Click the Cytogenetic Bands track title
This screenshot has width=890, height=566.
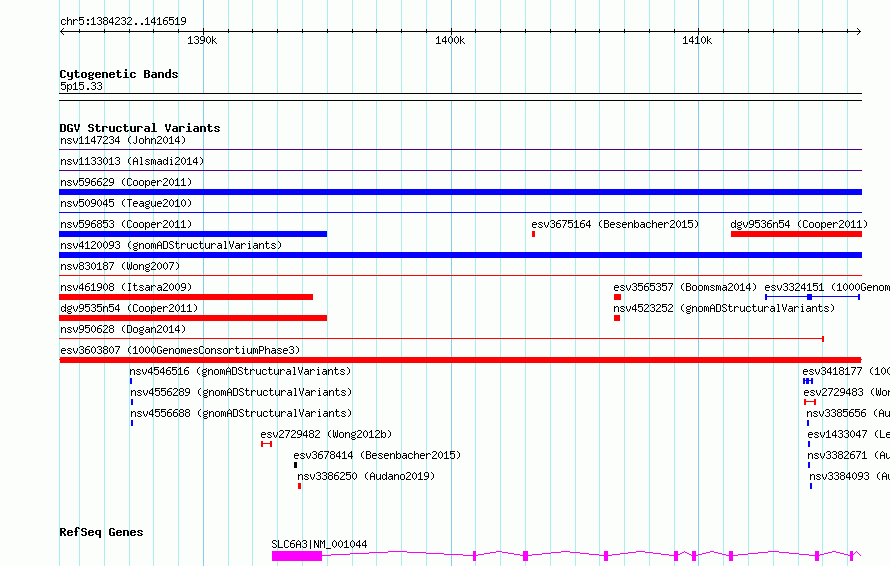pyautogui.click(x=119, y=74)
